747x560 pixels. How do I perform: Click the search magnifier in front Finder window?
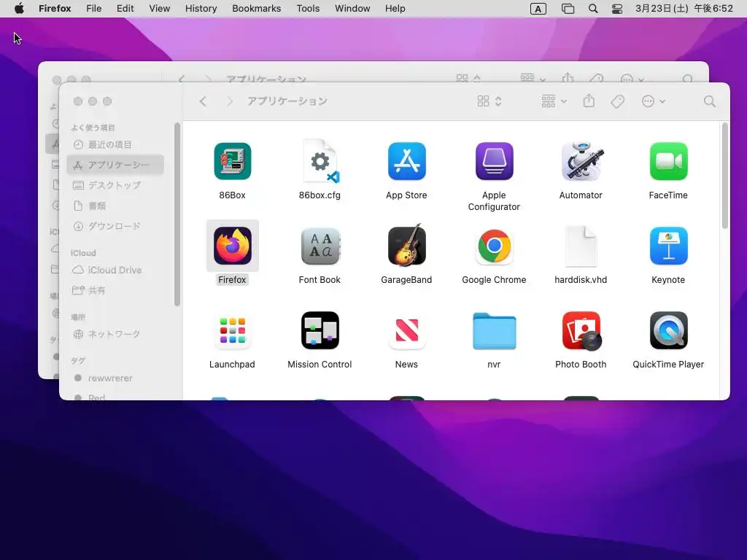(x=709, y=101)
